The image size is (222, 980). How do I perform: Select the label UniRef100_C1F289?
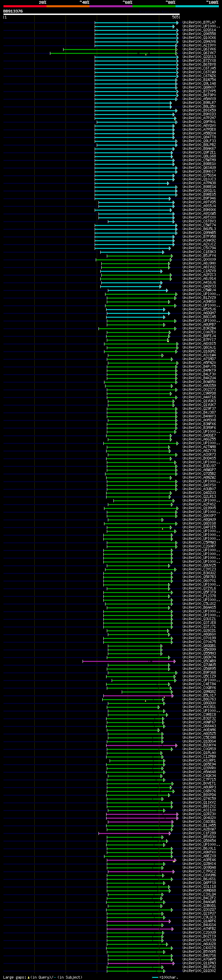point(199,833)
